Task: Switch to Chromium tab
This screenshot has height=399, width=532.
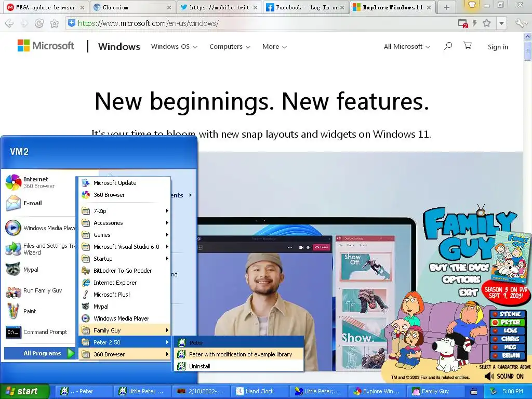Action: [132, 7]
